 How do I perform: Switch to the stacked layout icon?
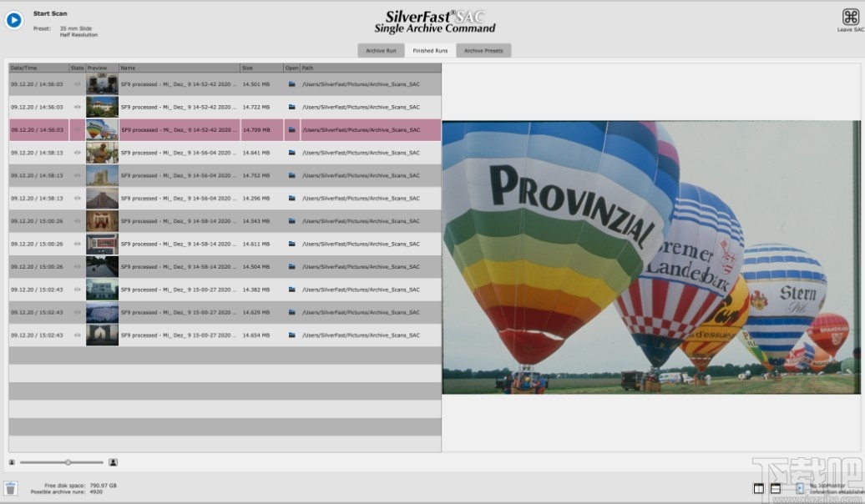click(x=775, y=488)
